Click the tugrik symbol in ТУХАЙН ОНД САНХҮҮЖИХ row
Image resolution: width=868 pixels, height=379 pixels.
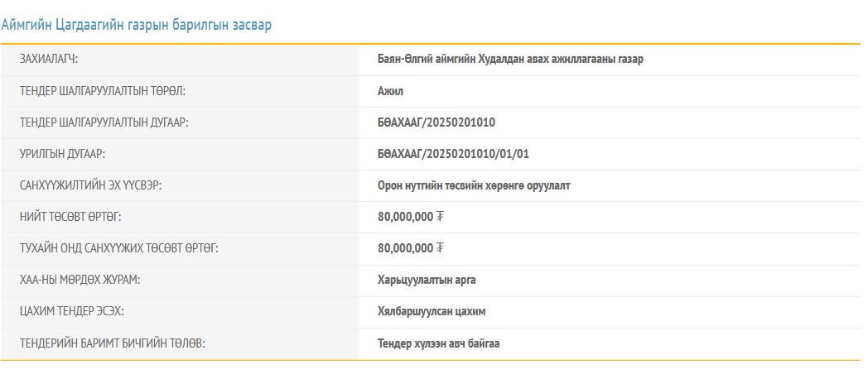441,248
